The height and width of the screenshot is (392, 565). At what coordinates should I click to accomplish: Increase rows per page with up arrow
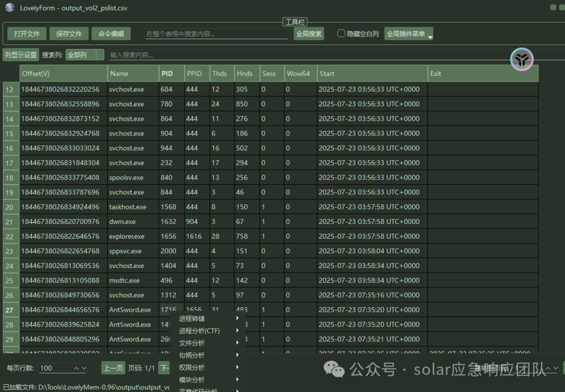pyautogui.click(x=76, y=368)
